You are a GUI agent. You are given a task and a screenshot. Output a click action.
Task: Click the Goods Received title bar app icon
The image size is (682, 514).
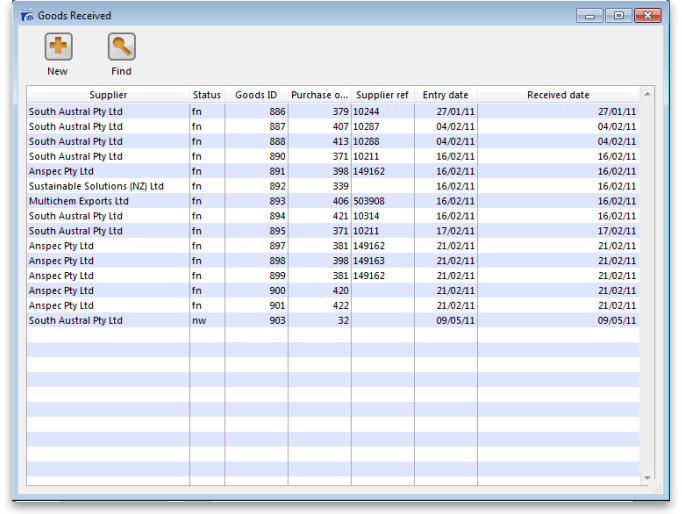pos(26,16)
